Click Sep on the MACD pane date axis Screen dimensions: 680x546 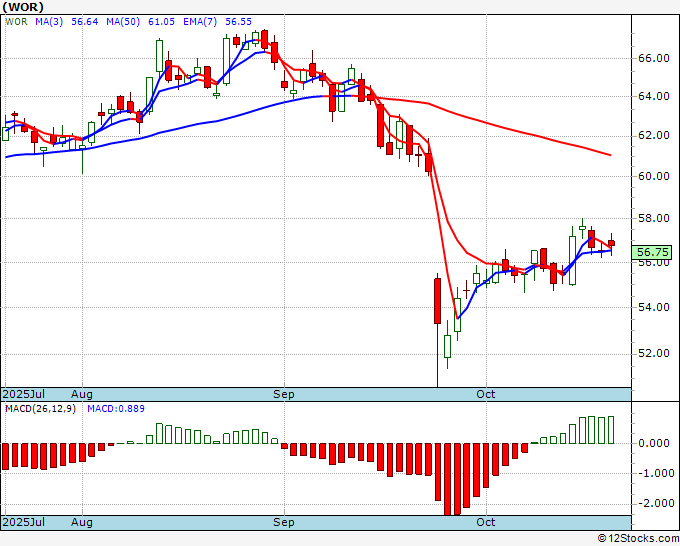coord(284,522)
